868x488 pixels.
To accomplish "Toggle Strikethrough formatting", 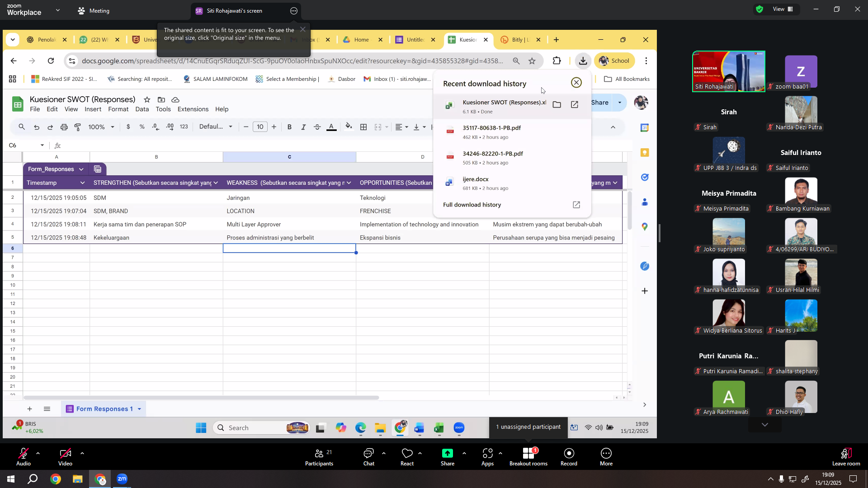I will click(317, 127).
